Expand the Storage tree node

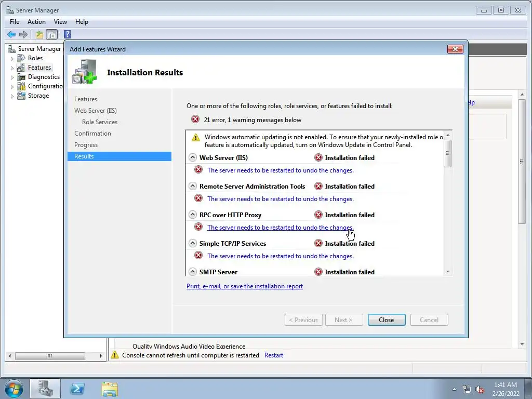click(x=12, y=96)
